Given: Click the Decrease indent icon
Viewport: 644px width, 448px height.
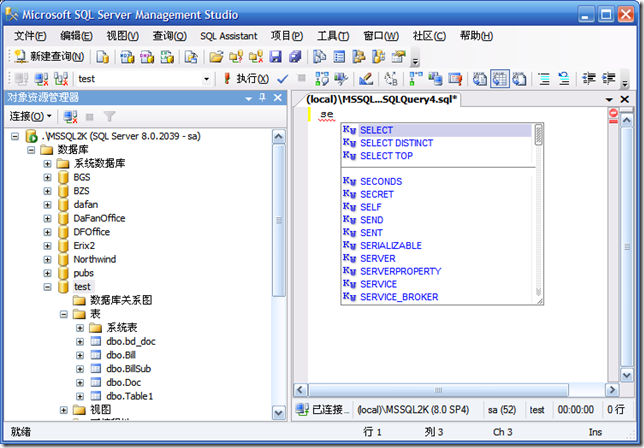Looking at the screenshot, I should coord(589,78).
